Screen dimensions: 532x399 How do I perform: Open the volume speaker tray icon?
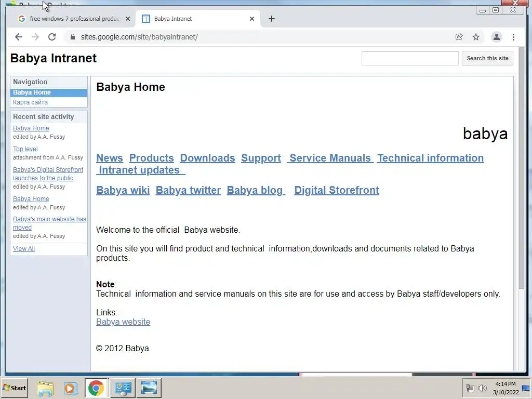(x=482, y=388)
